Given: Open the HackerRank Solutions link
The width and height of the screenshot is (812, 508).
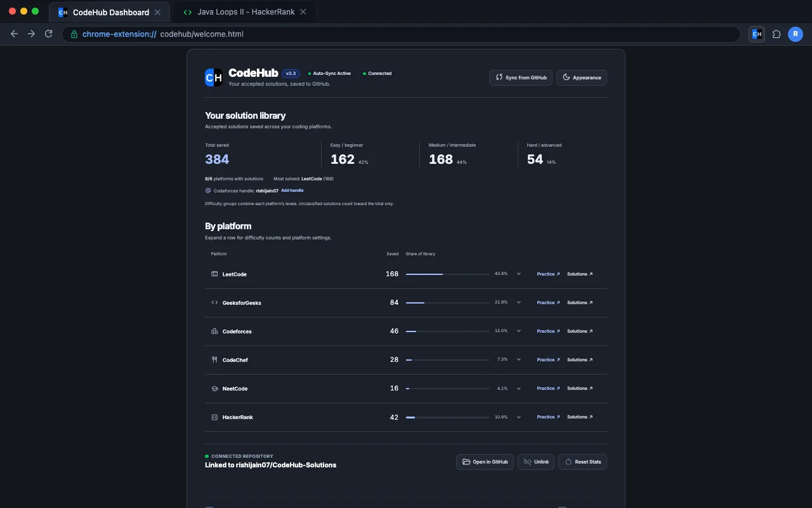Looking at the screenshot, I should pos(580,417).
